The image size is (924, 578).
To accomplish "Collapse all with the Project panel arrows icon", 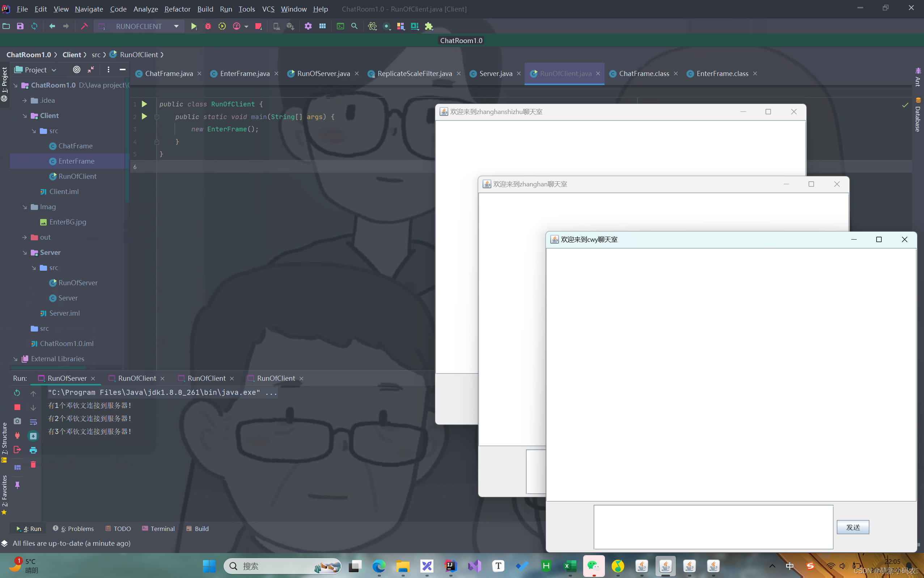I will pos(90,69).
